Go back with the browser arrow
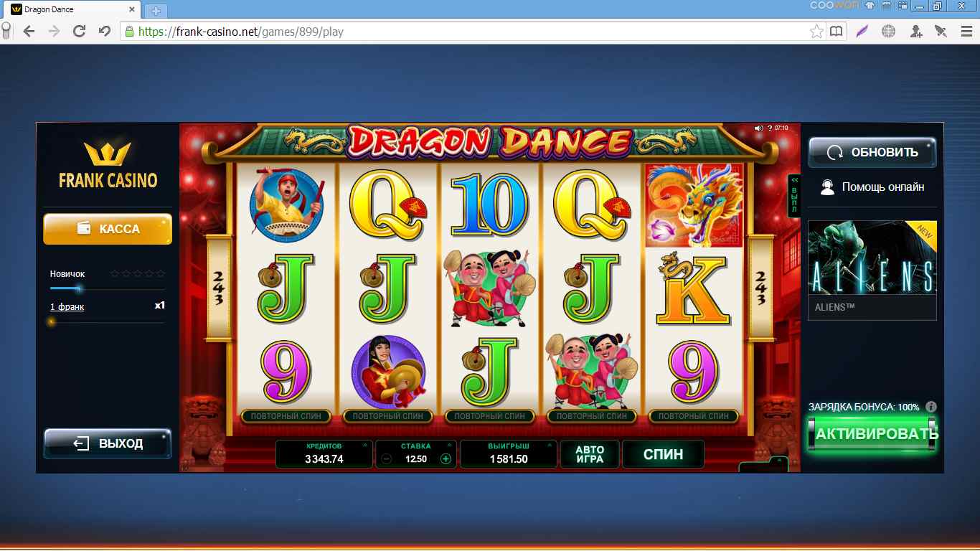The width and height of the screenshot is (980, 551). pyautogui.click(x=29, y=31)
